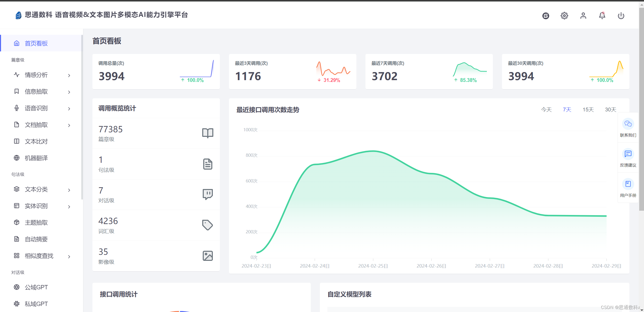Switch trend chart to 30天

tap(611, 109)
